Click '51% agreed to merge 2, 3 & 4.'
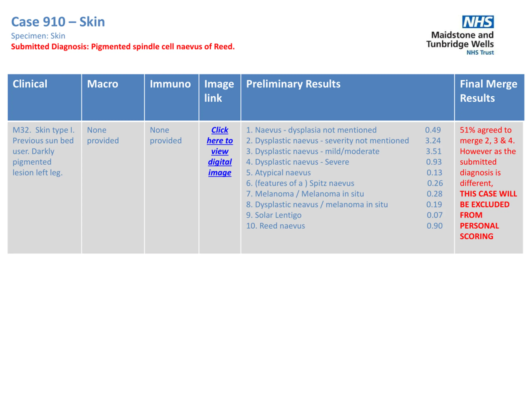The image size is (532, 399). pos(487,135)
